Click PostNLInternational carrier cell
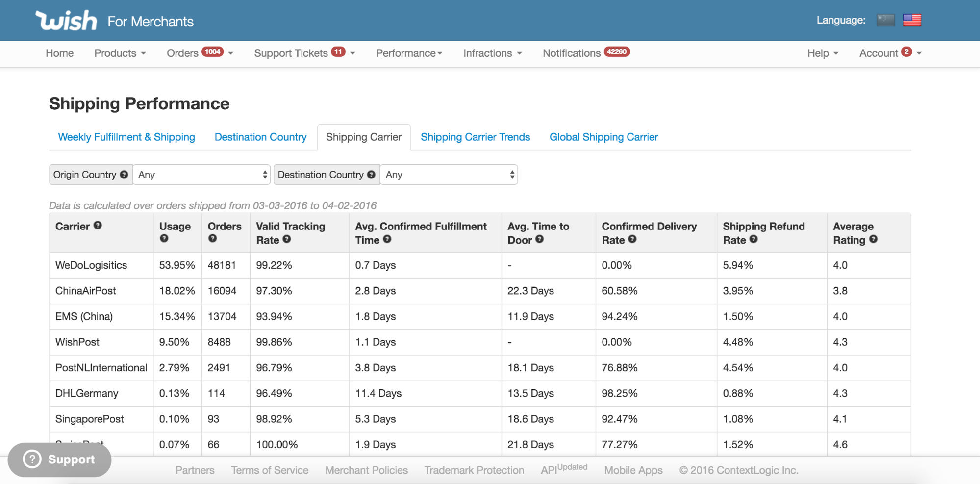The image size is (980, 484). tap(101, 368)
